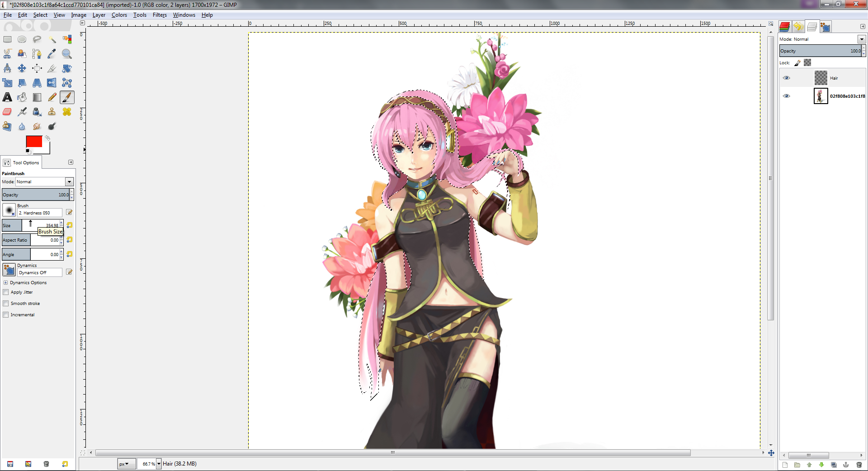Image resolution: width=868 pixels, height=471 pixels.
Task: Open the canvas navigation preview
Action: (771, 453)
